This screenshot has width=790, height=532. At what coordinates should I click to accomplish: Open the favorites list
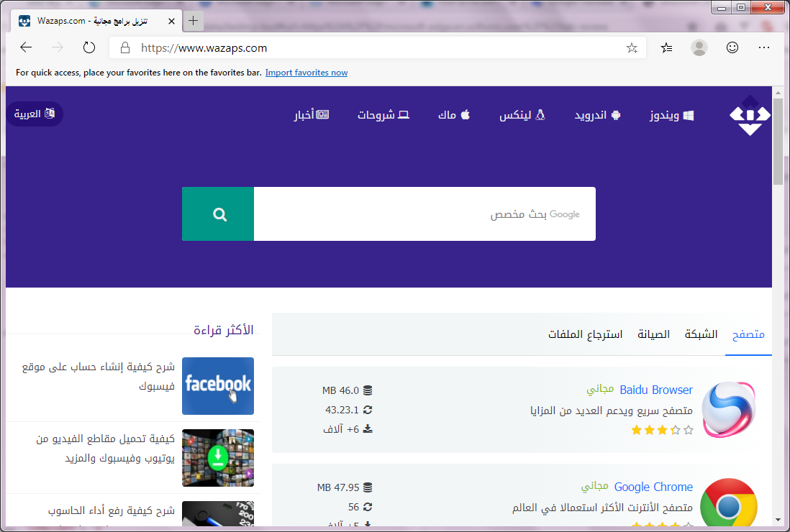[666, 48]
